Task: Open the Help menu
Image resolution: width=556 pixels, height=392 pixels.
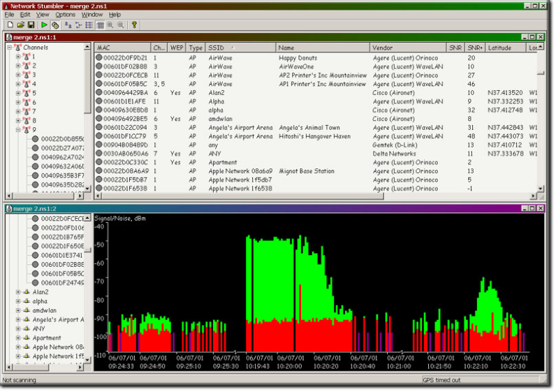Action: click(x=115, y=15)
